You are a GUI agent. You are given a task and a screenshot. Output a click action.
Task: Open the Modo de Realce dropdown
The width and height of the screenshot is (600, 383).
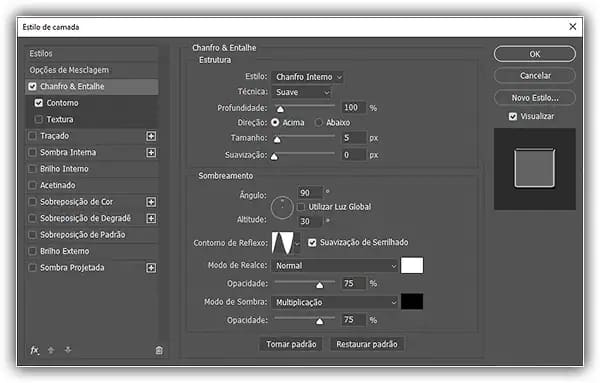[335, 266]
